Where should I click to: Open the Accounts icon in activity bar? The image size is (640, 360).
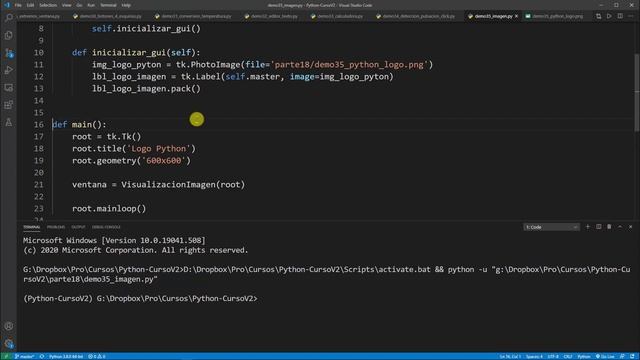(9, 326)
